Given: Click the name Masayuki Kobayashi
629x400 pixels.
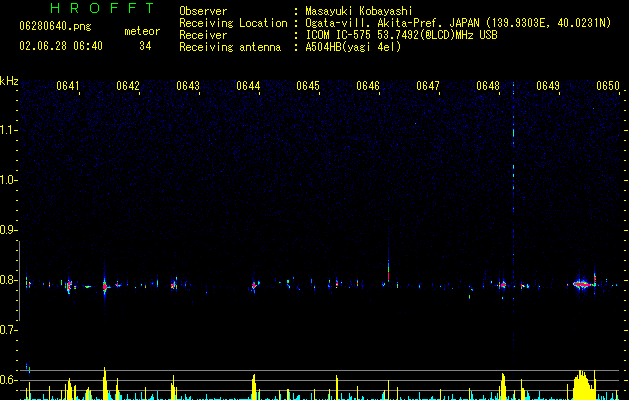Looking at the screenshot, I should (359, 11).
